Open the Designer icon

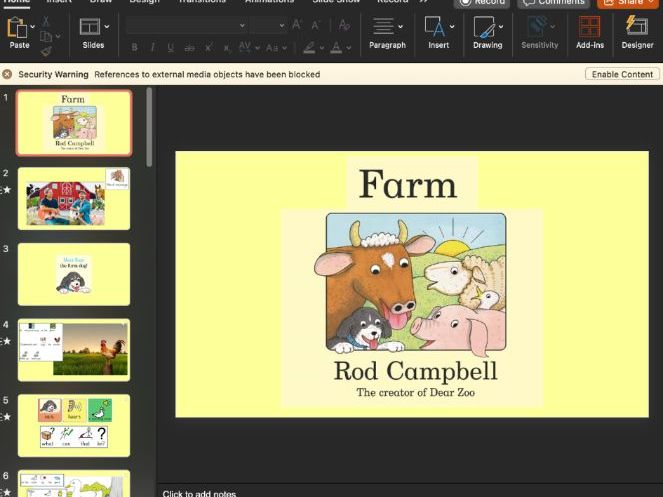pos(637,26)
